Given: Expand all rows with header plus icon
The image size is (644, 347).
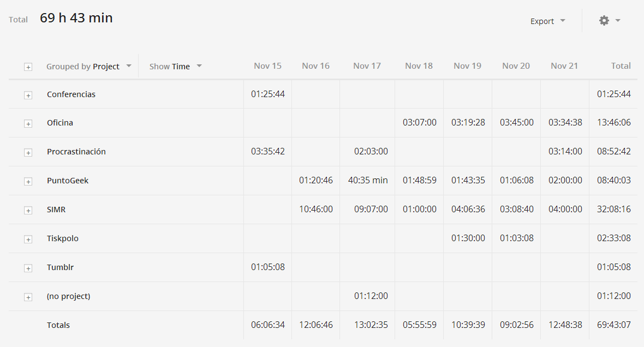Looking at the screenshot, I should click(x=28, y=67).
